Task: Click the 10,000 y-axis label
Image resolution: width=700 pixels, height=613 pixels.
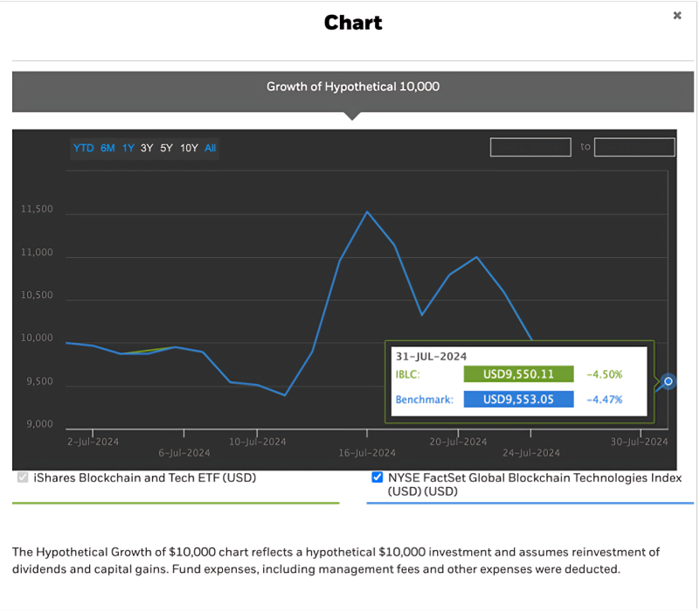Action: (37, 338)
